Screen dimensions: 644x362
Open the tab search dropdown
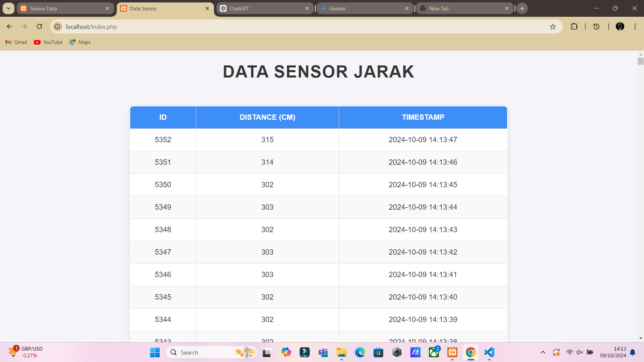8,8
